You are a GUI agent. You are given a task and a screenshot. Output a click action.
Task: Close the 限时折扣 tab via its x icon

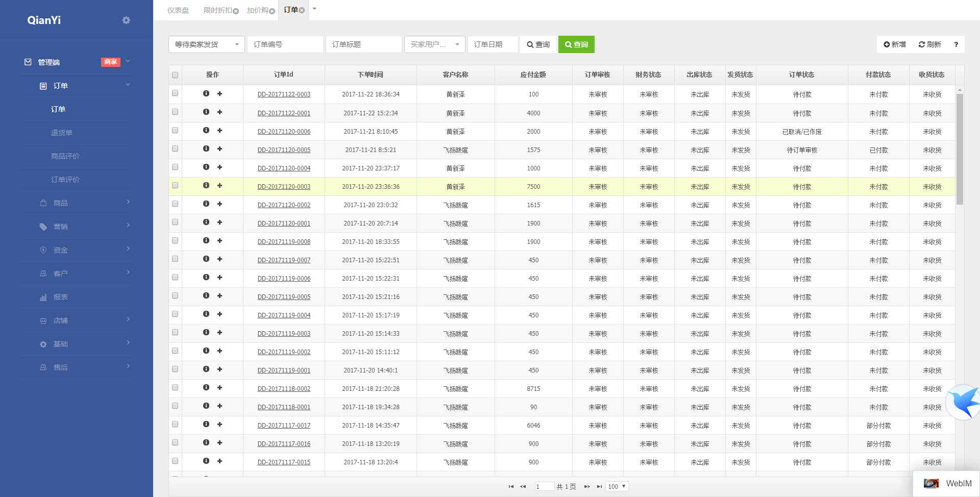(x=236, y=11)
